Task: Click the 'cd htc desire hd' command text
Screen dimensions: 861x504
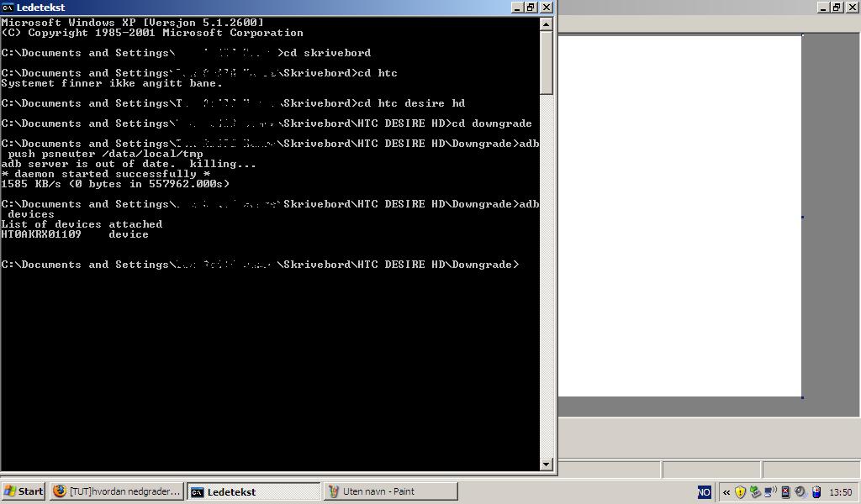Action: 411,103
